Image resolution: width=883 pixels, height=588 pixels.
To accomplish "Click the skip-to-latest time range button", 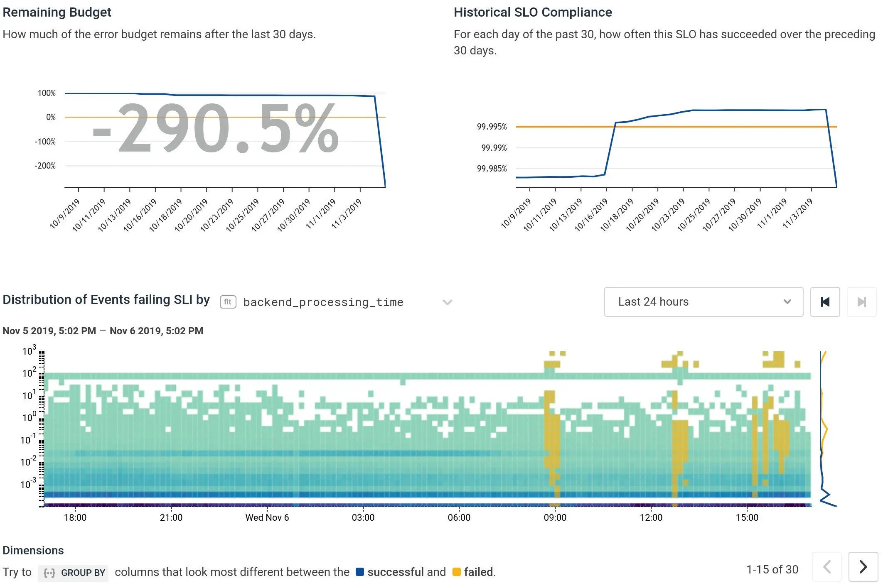I will [x=861, y=302].
